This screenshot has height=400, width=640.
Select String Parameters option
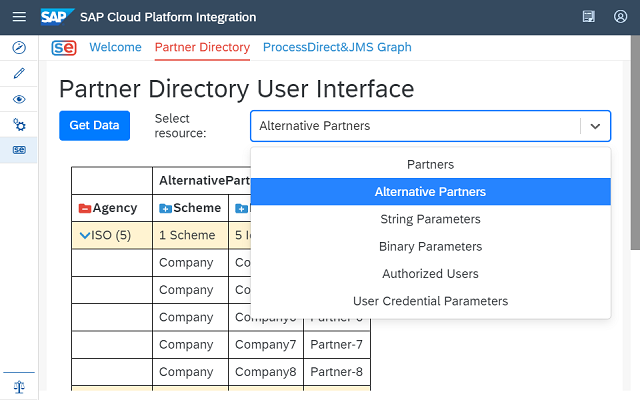click(x=430, y=219)
